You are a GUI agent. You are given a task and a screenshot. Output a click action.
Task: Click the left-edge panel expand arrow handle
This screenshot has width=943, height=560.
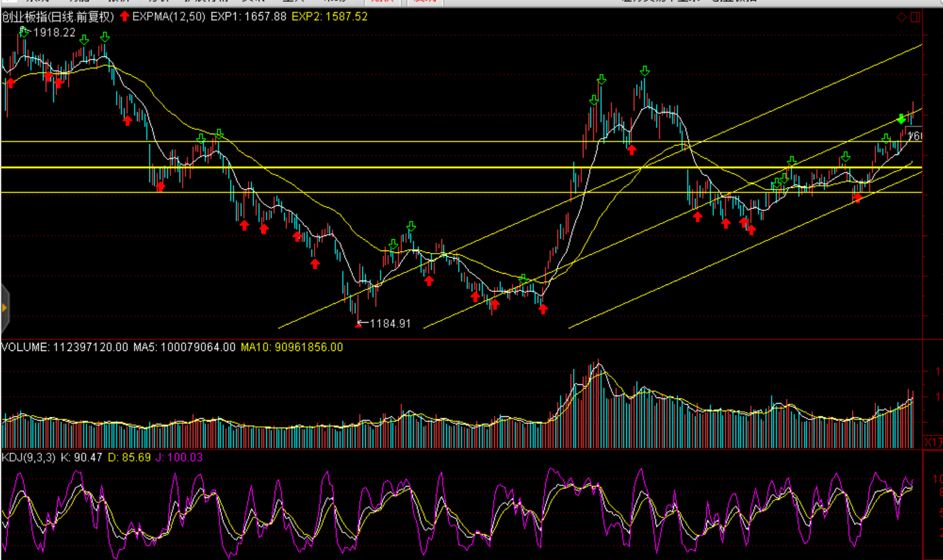(x=4, y=308)
